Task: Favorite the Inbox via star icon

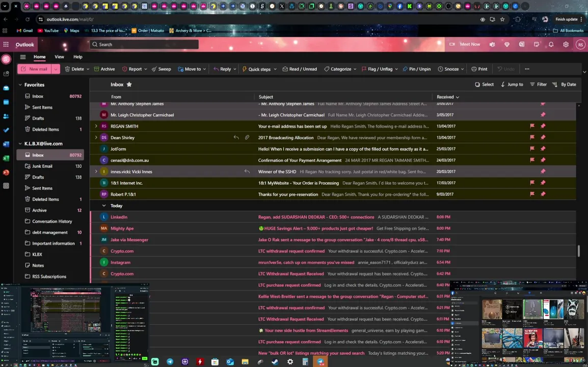Action: pyautogui.click(x=129, y=85)
